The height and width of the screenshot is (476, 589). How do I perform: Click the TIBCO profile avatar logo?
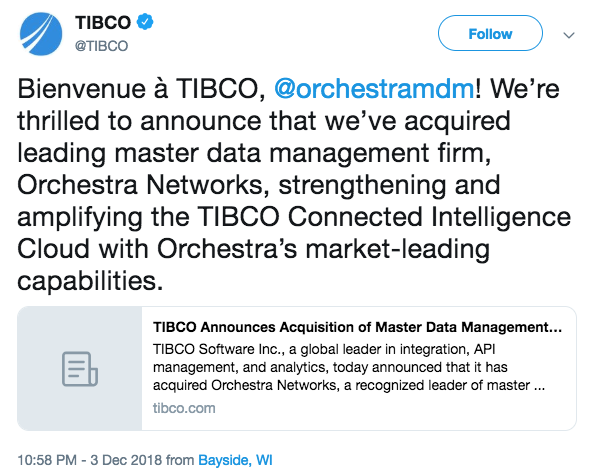coord(41,34)
